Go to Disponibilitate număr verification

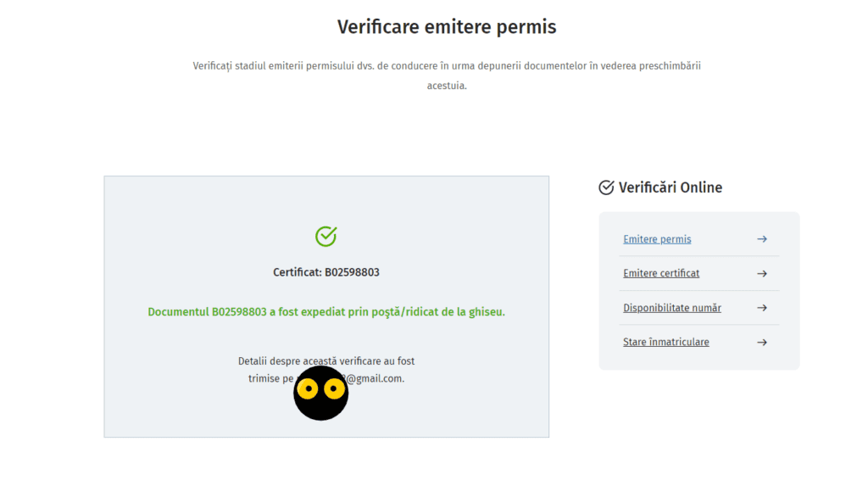[x=671, y=308]
